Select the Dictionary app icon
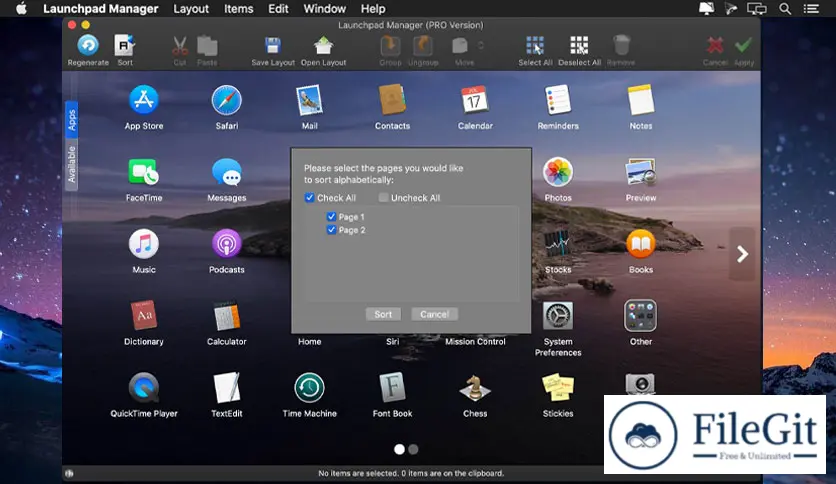Screen dimensions: 836x484 (x=144, y=316)
